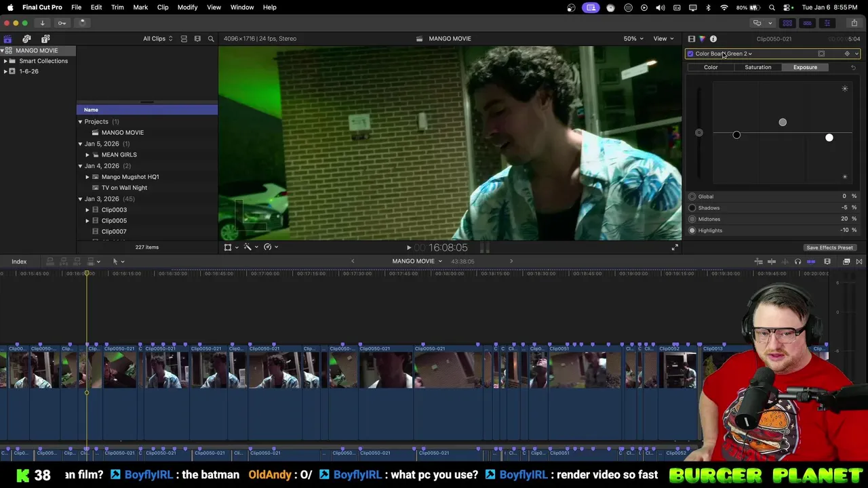Image resolution: width=868 pixels, height=488 pixels.
Task: Select the Shadows exposure puck
Action: point(736,135)
